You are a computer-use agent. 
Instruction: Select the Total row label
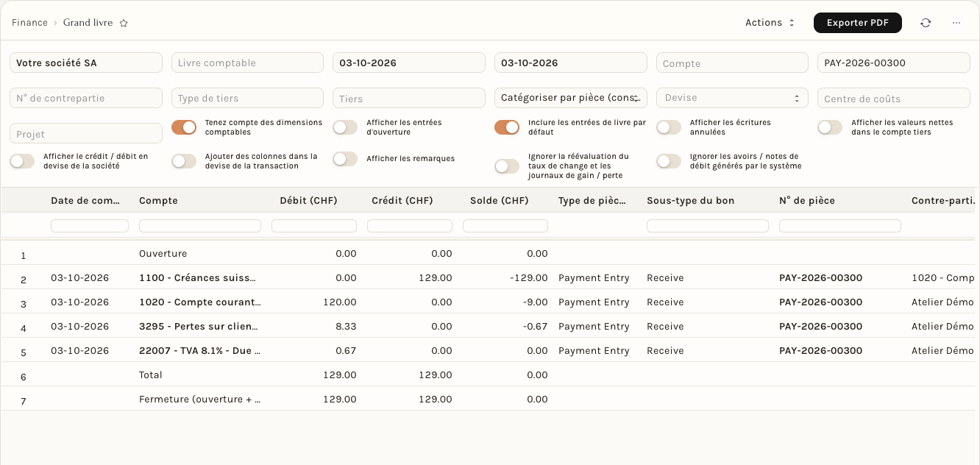151,375
